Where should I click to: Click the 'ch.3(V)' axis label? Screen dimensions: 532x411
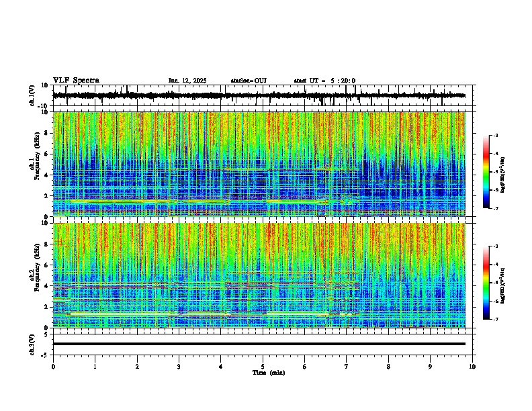tap(32, 345)
